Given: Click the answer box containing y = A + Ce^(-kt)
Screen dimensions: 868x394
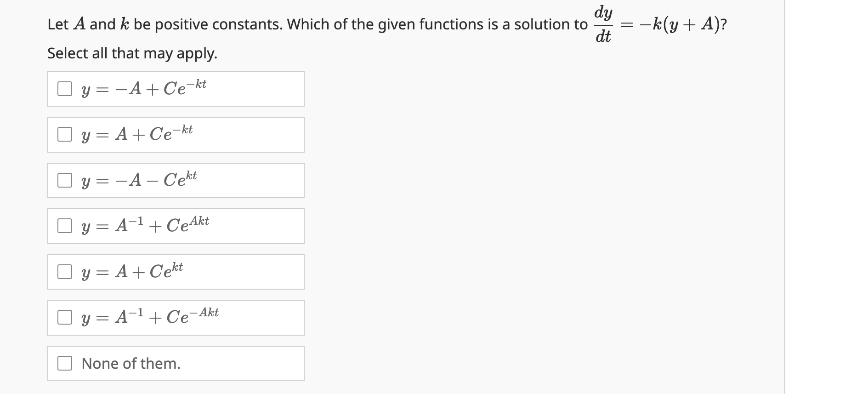Looking at the screenshot, I should click(176, 134).
